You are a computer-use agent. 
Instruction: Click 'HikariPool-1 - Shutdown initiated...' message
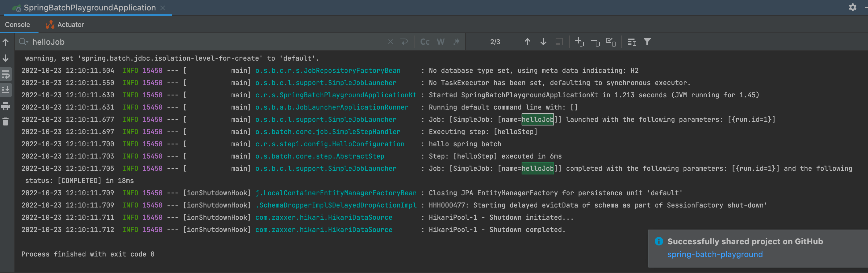[x=501, y=218]
